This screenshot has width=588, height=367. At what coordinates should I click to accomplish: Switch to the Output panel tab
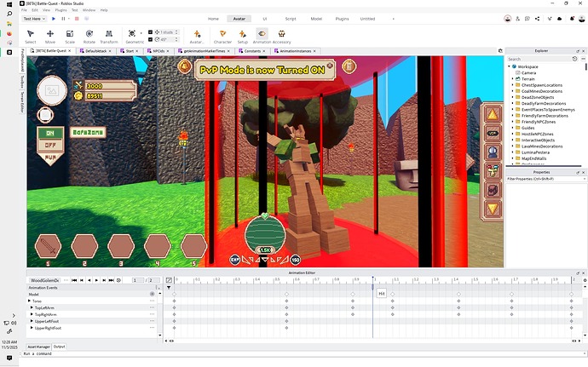pos(60,347)
